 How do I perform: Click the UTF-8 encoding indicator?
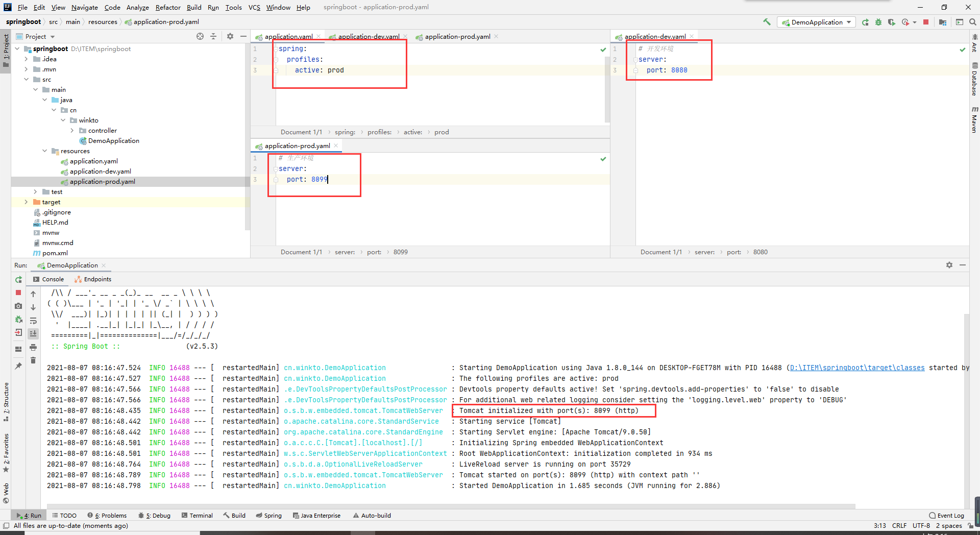tap(921, 526)
